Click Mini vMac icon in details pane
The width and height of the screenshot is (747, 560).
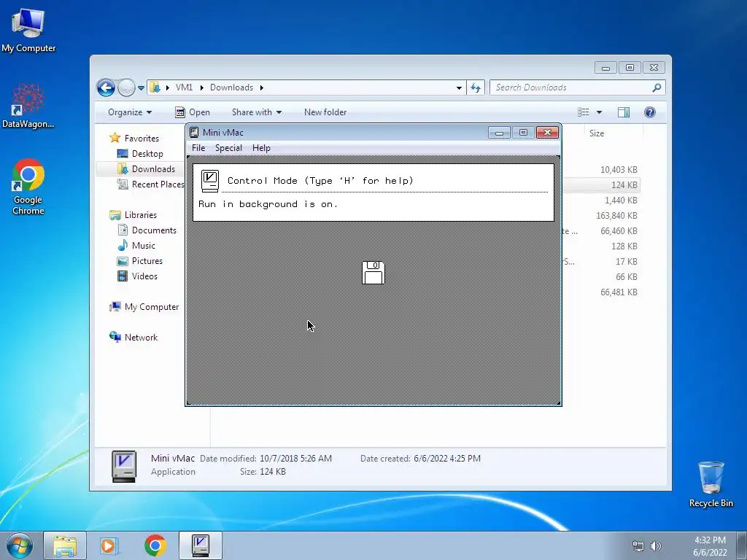[124, 466]
